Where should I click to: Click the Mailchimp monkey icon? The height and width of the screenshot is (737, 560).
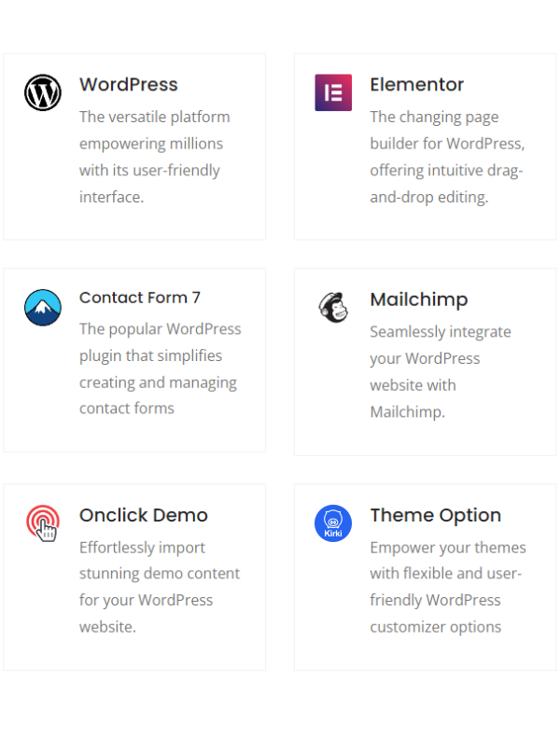click(x=333, y=308)
